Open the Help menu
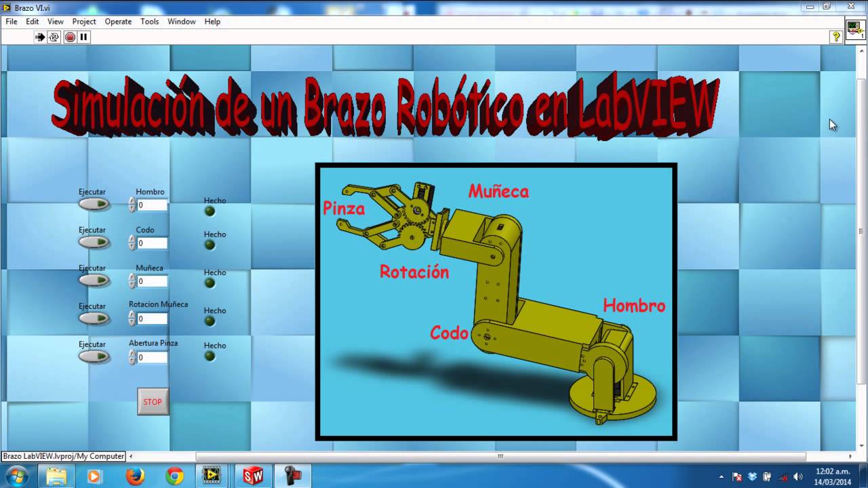868x488 pixels. [212, 22]
